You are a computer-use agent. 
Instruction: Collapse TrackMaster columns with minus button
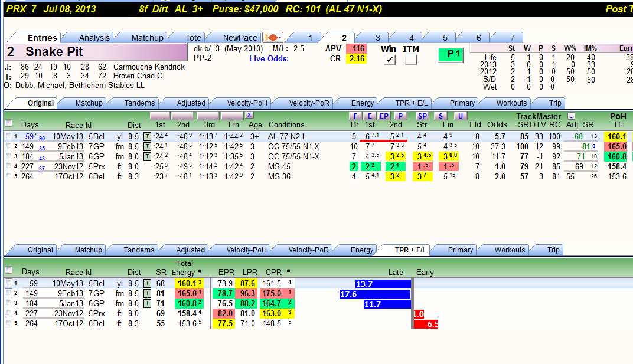click(x=571, y=116)
